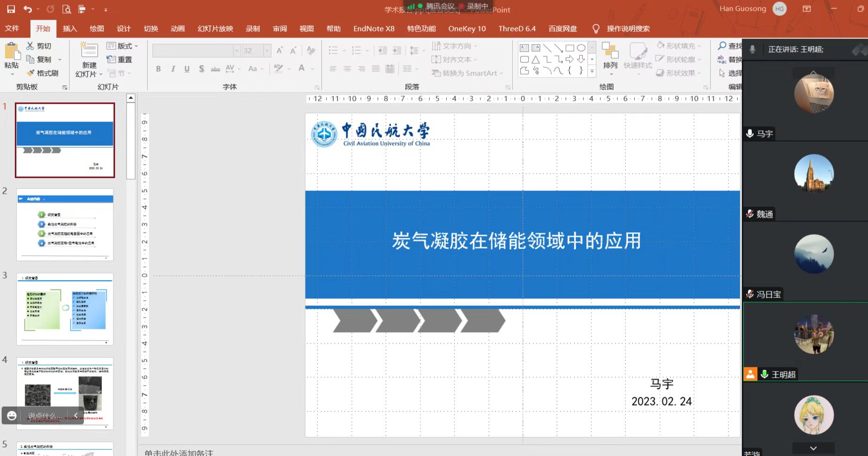Click Shape Effects (形状效果) button

(x=679, y=73)
